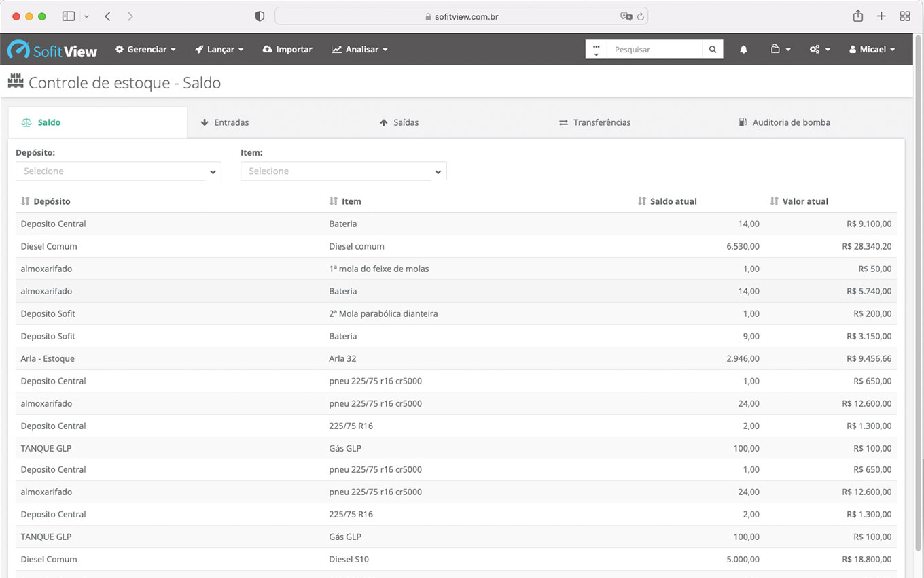Click the browser back arrow
The width and height of the screenshot is (924, 578).
tap(107, 16)
